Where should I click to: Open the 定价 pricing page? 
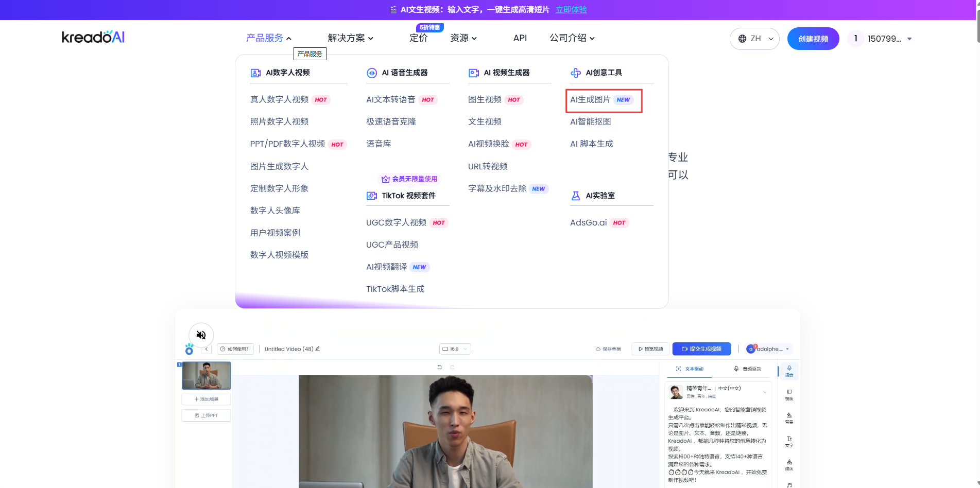coord(418,38)
